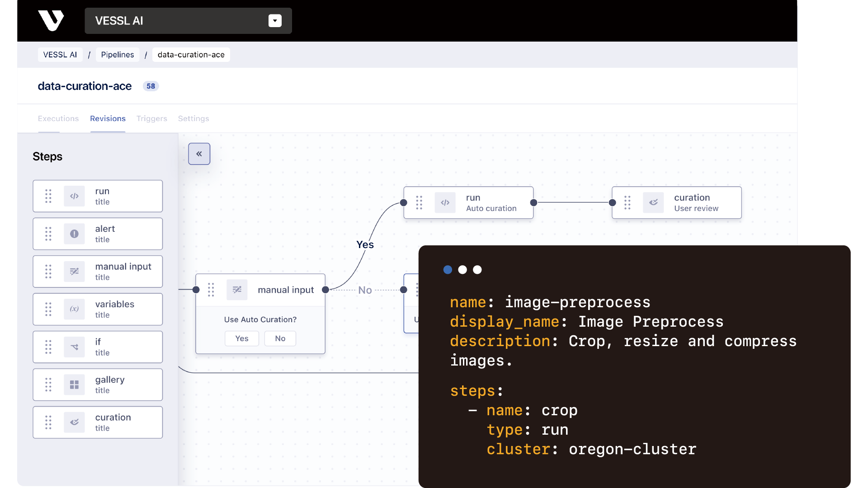This screenshot has height=488, width=868.
Task: Click the curation User review node icon
Action: click(653, 202)
